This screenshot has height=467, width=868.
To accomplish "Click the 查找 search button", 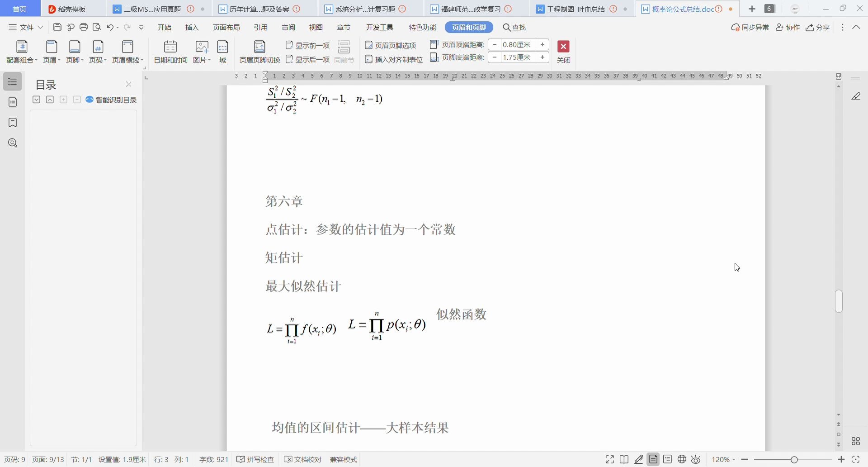I will point(514,28).
